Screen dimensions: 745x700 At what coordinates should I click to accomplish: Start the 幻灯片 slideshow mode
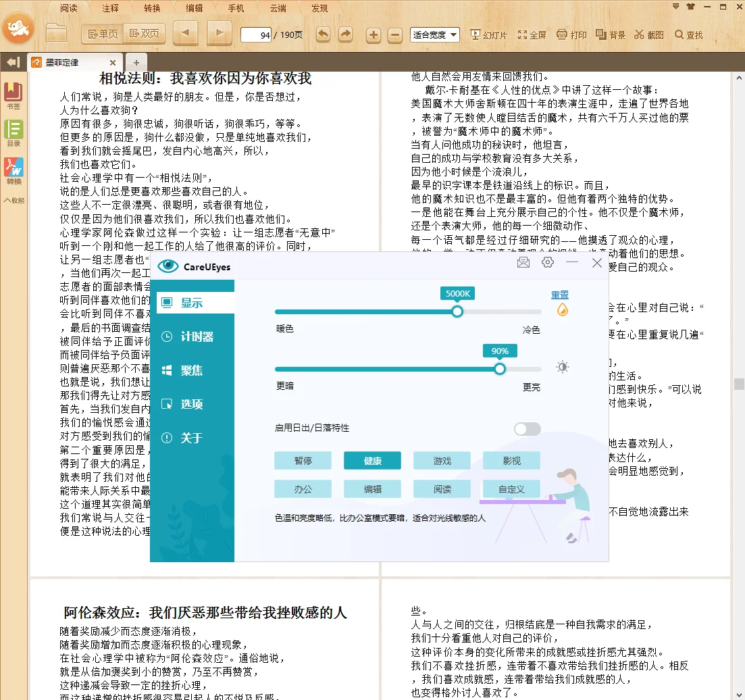488,34
